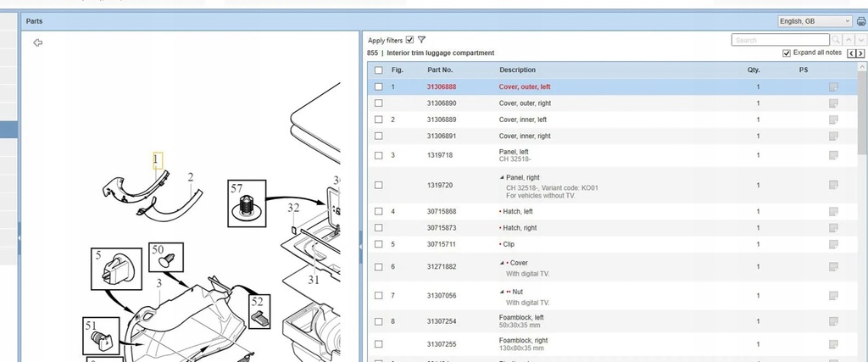
Task: Click into the Search field
Action: [x=780, y=40]
